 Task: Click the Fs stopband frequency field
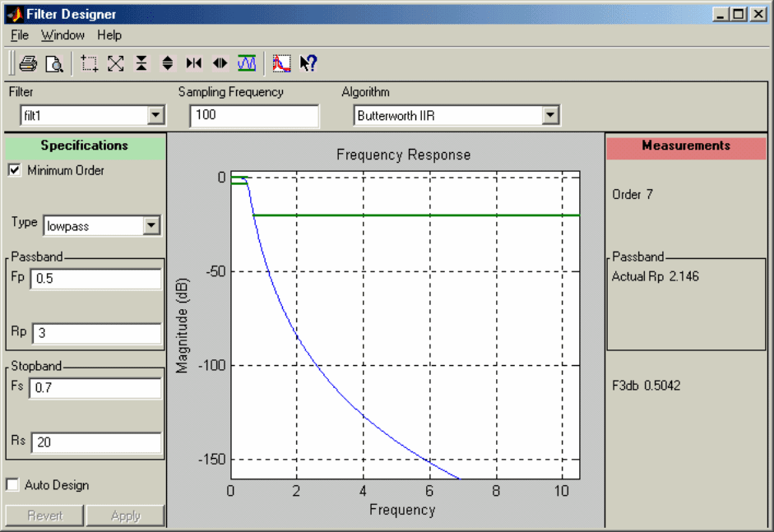click(x=95, y=388)
